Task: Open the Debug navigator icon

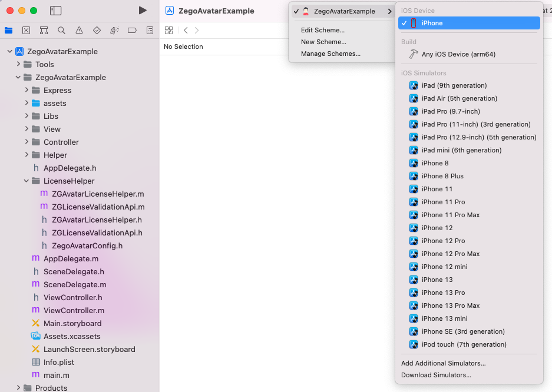Action: (x=114, y=31)
